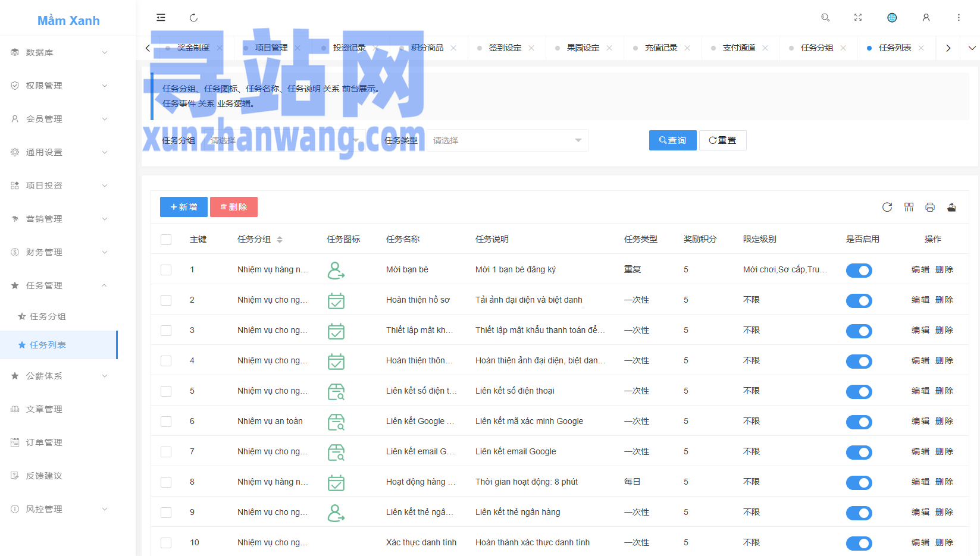Click 编辑 for row 9
Screen dimensions: 980x556
[x=920, y=513]
